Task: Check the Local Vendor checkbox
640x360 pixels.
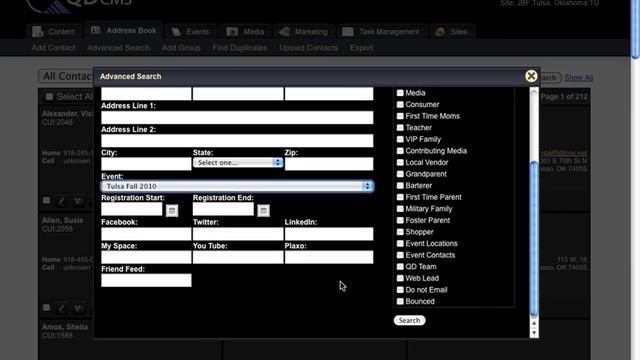Action: pos(400,162)
